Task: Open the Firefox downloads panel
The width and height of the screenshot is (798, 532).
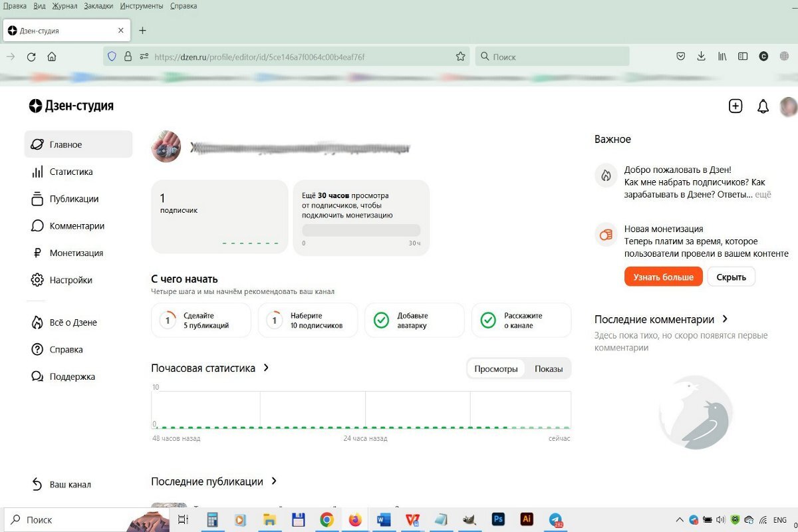Action: 701,57
